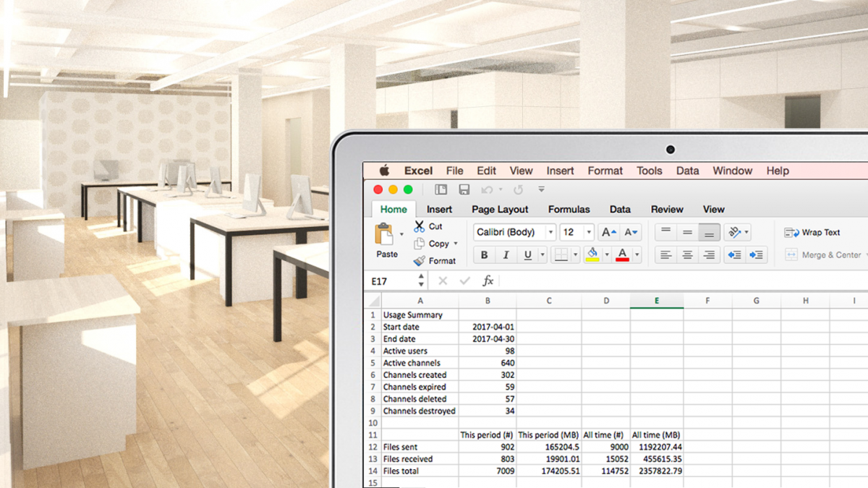Switch to the Page Layout ribbon tab
Image resolution: width=868 pixels, height=488 pixels.
pyautogui.click(x=500, y=210)
